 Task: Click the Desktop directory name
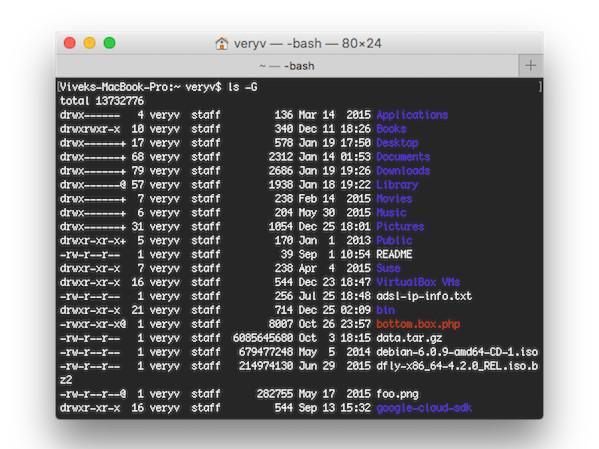click(x=397, y=143)
